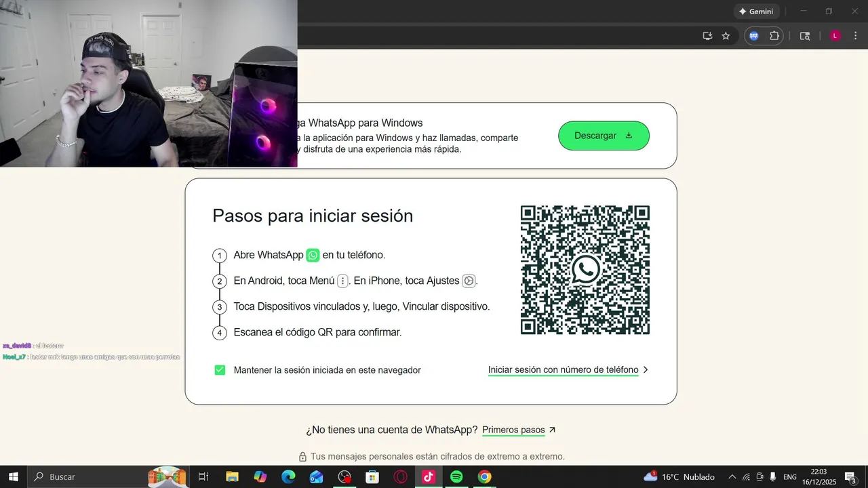Open the weather widget 16°C Nublado
The image size is (868, 488).
(x=681, y=476)
